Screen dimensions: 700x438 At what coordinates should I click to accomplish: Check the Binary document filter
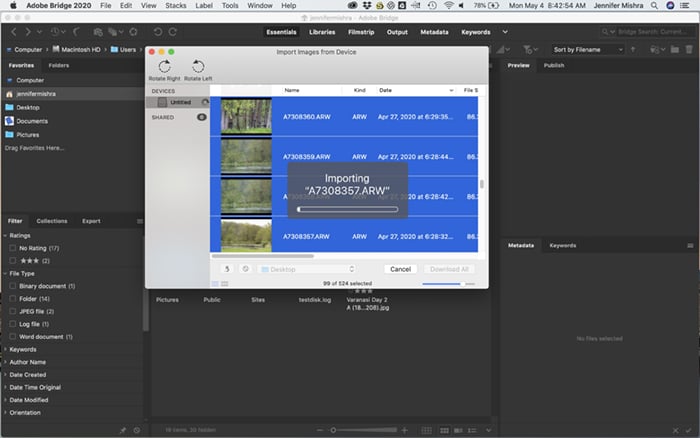(12, 286)
